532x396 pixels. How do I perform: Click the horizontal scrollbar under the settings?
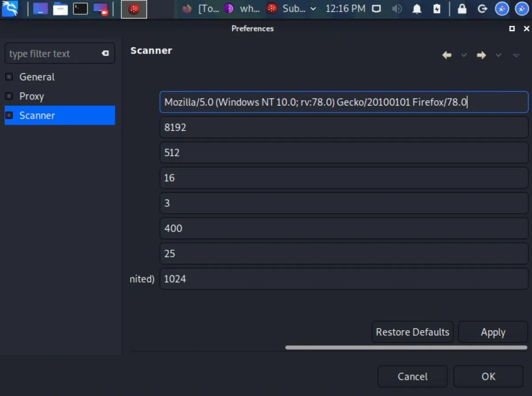(406, 348)
